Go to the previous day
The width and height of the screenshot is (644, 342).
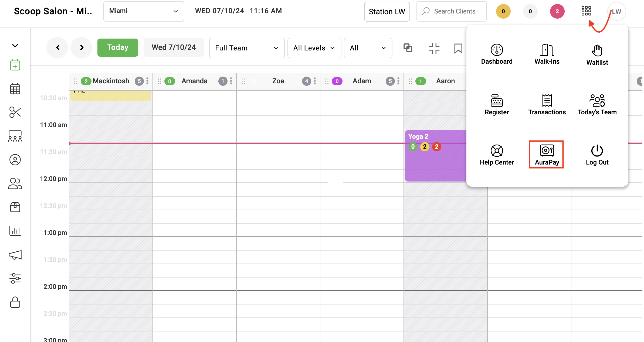[x=57, y=47]
